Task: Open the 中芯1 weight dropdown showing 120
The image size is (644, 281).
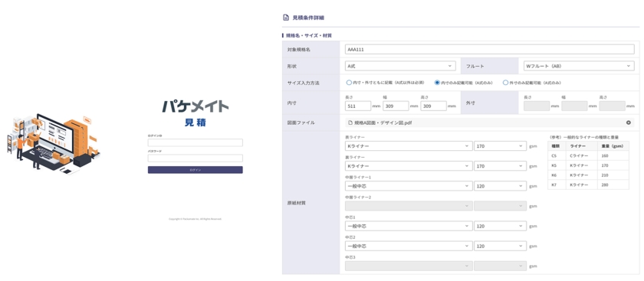Action: (x=500, y=226)
